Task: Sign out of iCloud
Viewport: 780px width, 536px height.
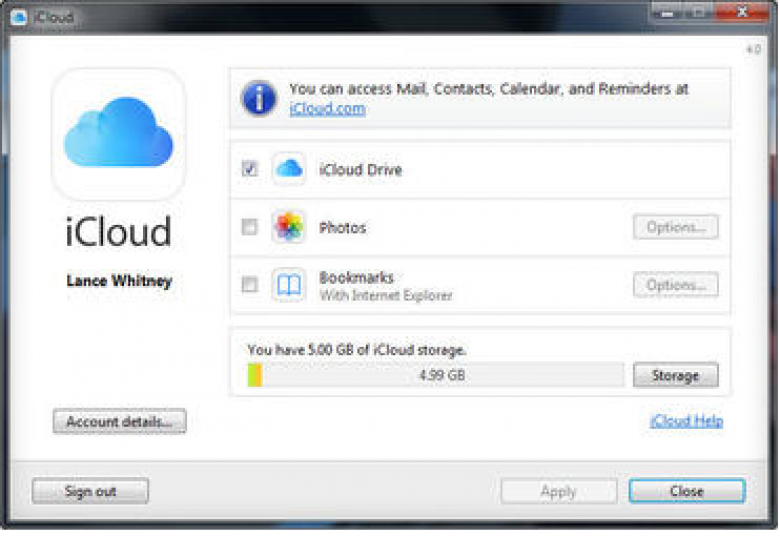Action: 90,491
